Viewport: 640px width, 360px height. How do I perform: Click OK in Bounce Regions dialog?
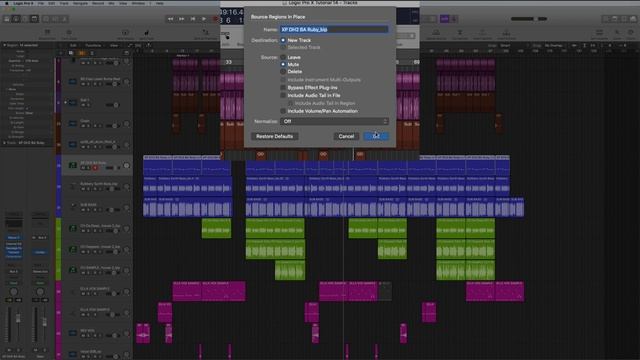click(376, 136)
